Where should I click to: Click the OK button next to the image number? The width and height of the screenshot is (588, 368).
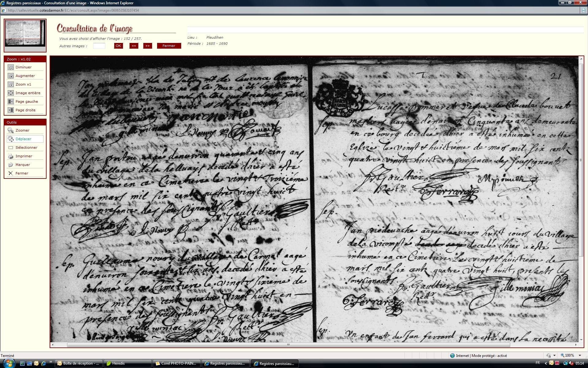(118, 46)
